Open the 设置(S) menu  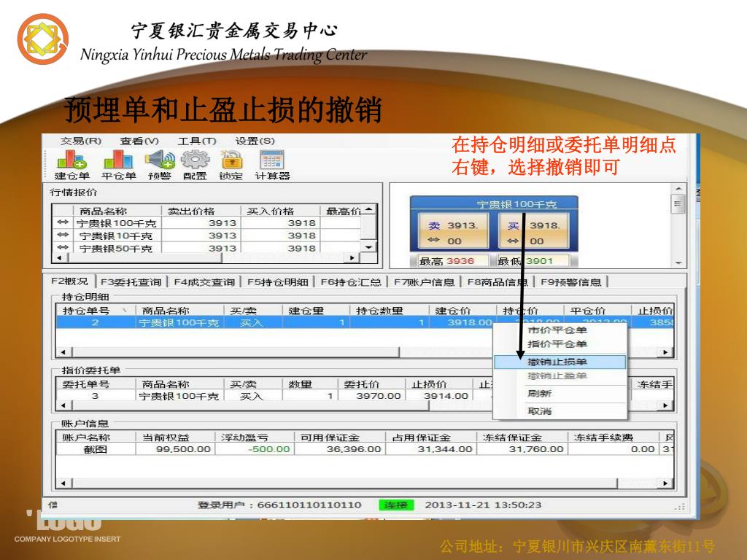tap(255, 141)
